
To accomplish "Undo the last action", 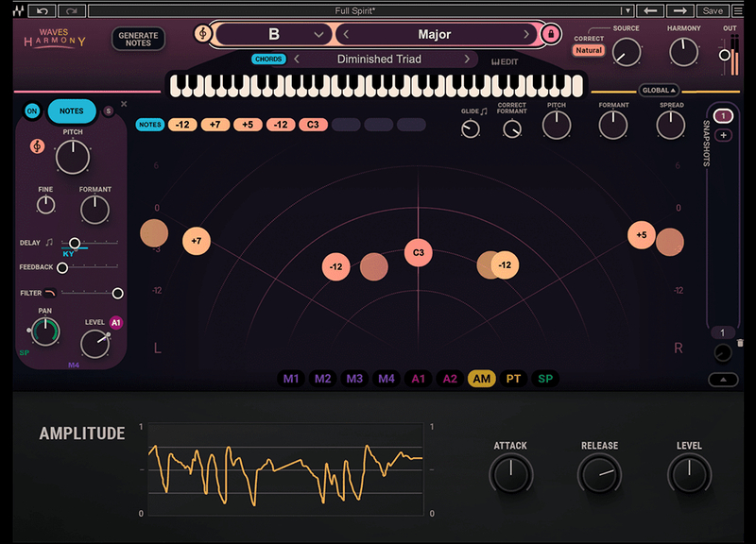I will (42, 10).
